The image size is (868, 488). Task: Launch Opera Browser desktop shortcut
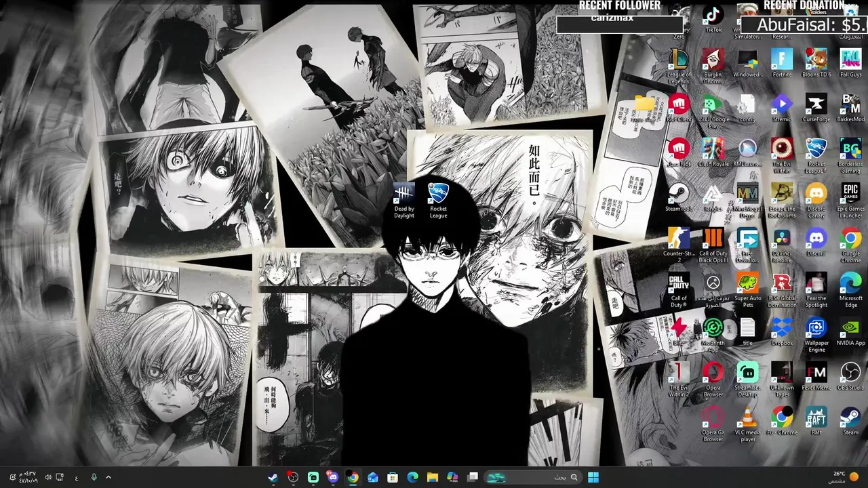[713, 380]
